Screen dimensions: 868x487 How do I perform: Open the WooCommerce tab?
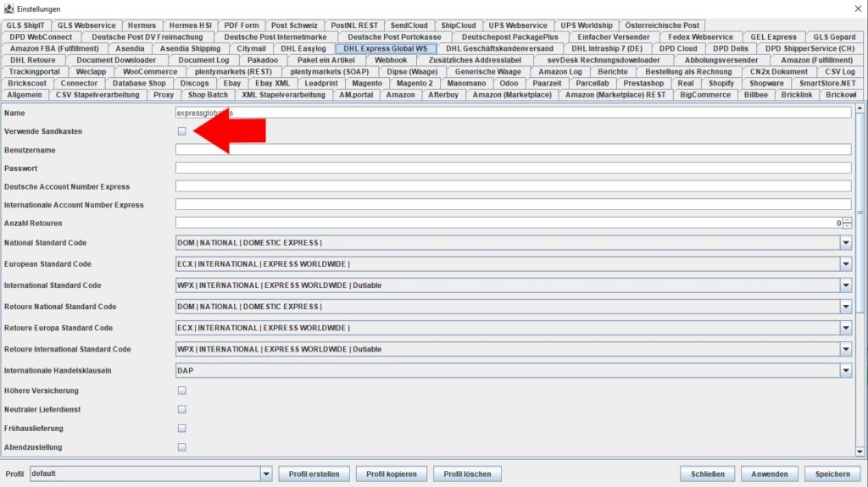tap(150, 72)
